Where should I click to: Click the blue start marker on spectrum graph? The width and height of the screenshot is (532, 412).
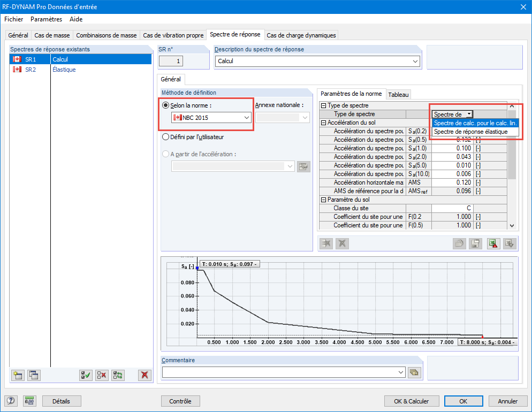point(197,268)
